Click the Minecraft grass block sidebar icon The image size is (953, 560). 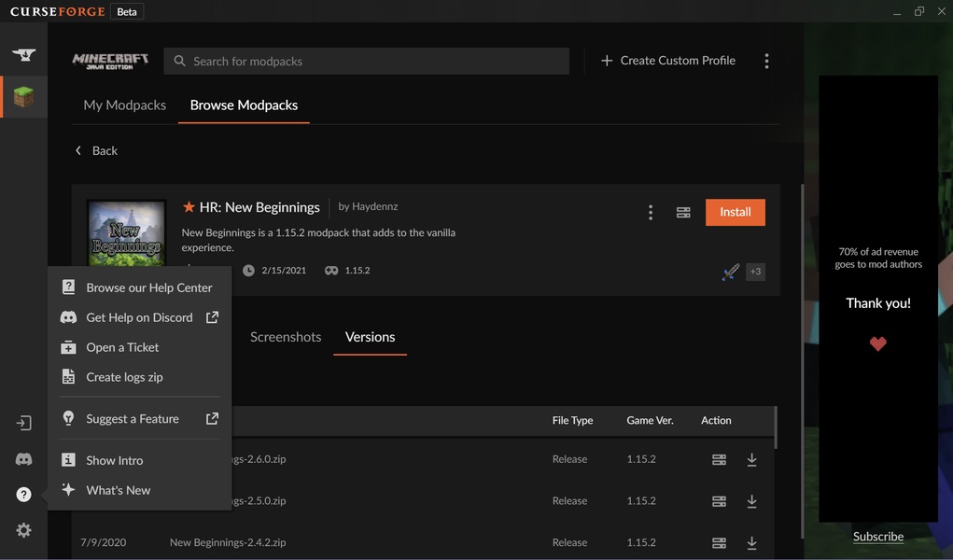pos(23,97)
